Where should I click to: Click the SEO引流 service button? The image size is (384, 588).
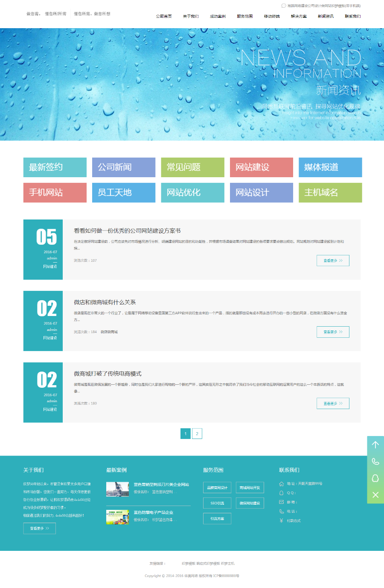tap(217, 503)
